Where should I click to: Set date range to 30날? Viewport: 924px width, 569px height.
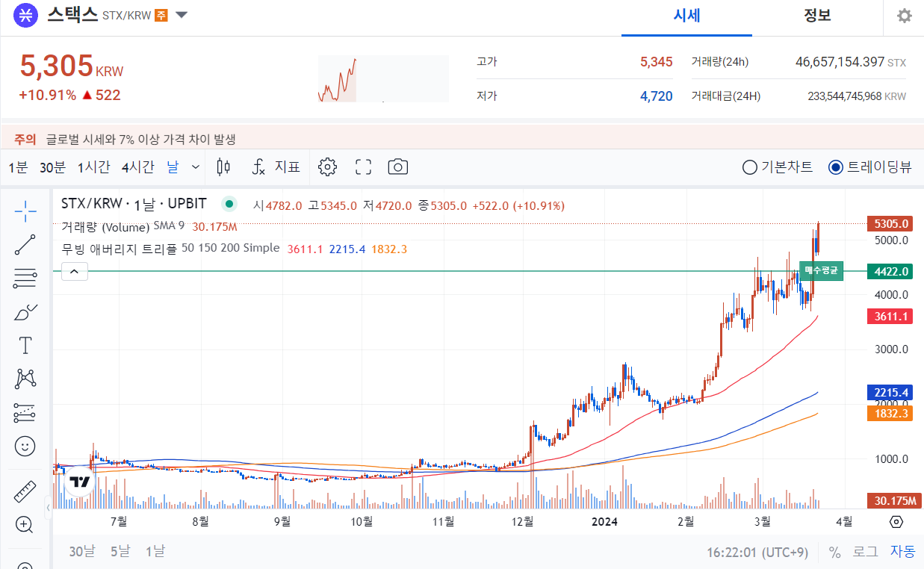82,552
